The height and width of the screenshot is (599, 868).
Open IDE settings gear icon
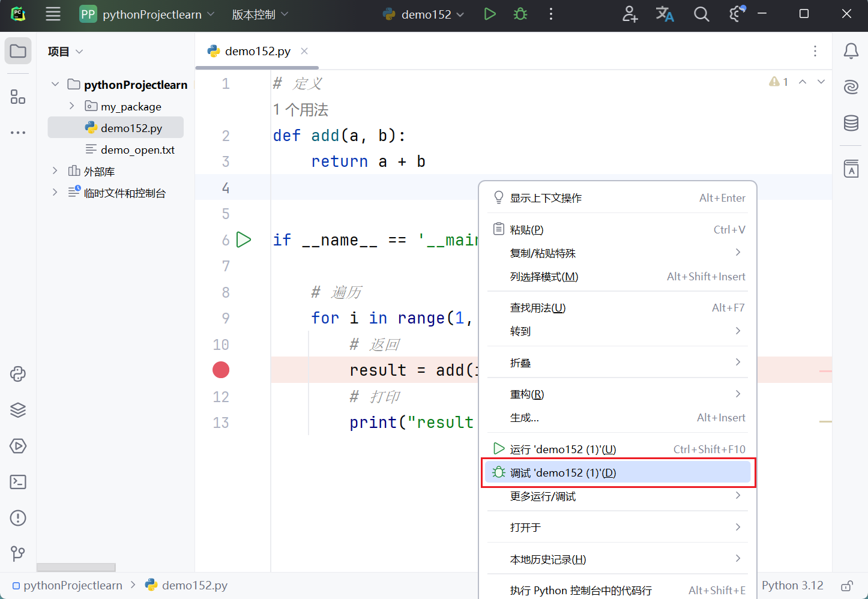(737, 14)
